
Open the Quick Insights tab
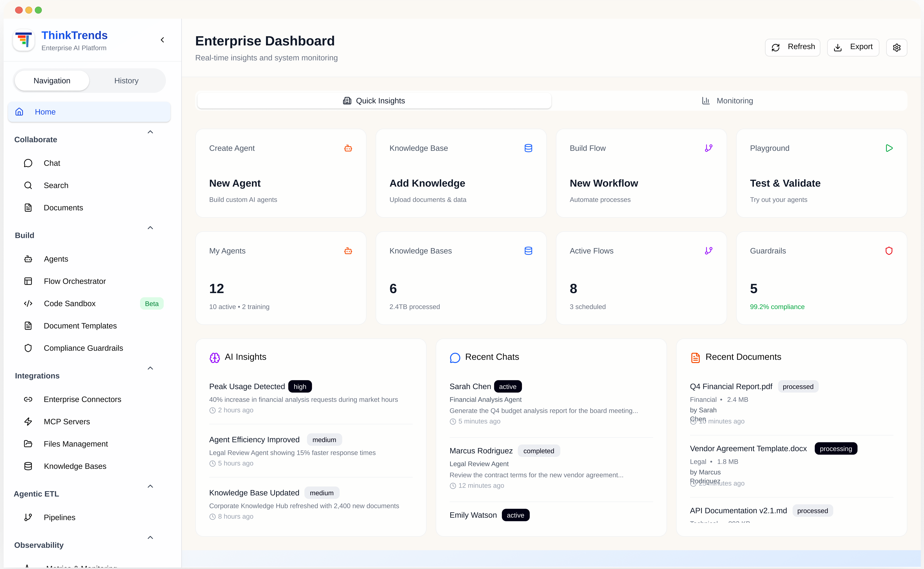374,100
